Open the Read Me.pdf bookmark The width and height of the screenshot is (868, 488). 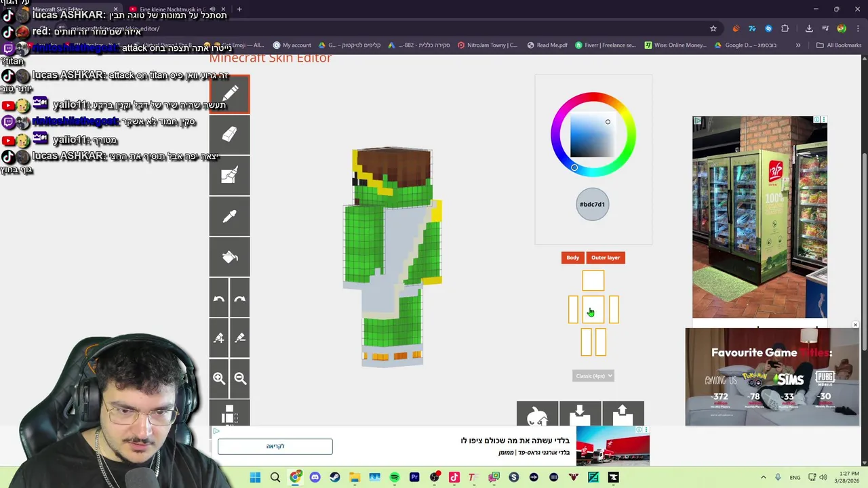[547, 45]
